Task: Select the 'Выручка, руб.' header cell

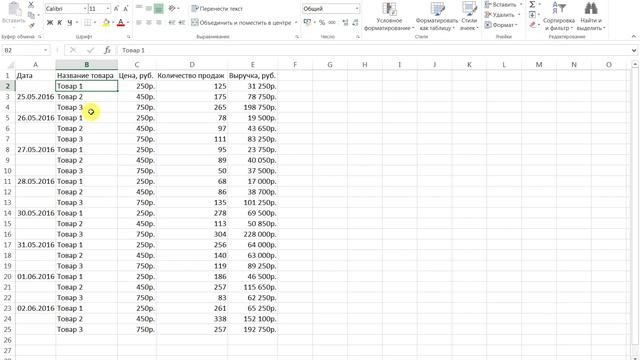Action: [x=253, y=76]
